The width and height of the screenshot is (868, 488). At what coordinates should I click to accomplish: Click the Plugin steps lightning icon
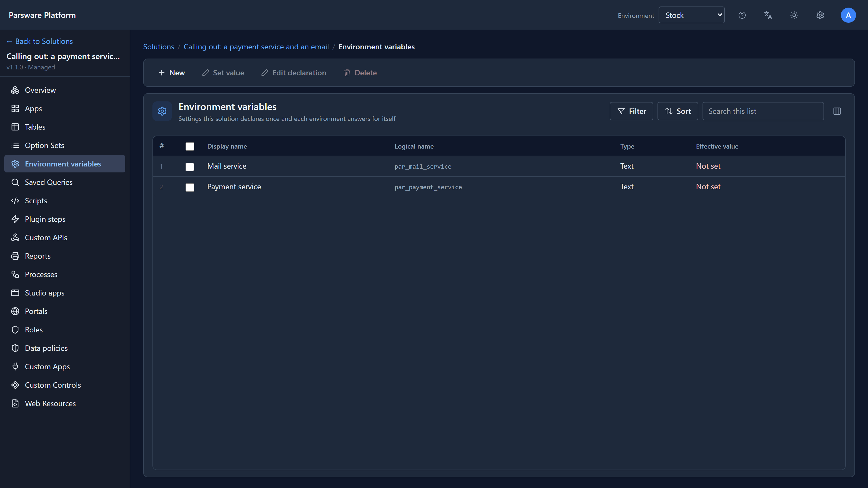(x=15, y=219)
